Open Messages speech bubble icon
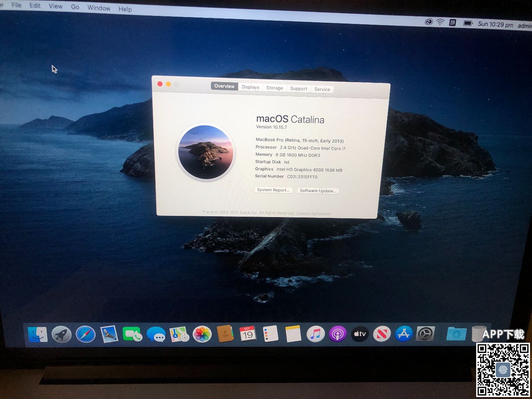 pyautogui.click(x=156, y=334)
